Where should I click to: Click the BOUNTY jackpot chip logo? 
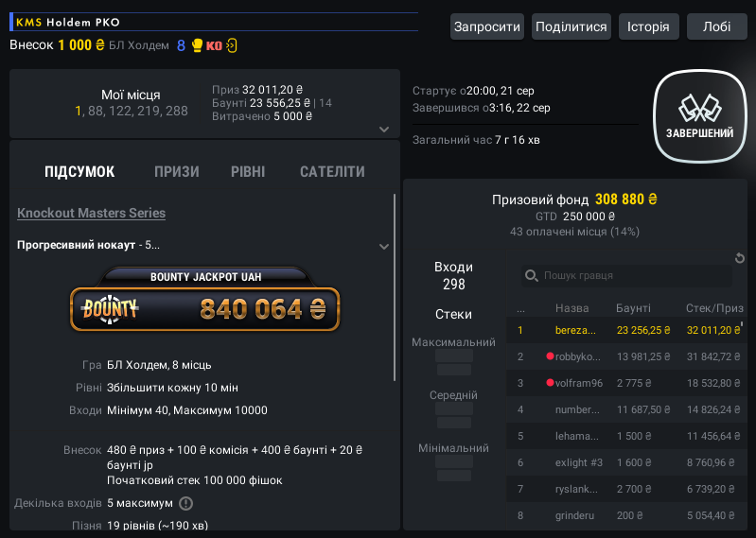pyautogui.click(x=110, y=309)
